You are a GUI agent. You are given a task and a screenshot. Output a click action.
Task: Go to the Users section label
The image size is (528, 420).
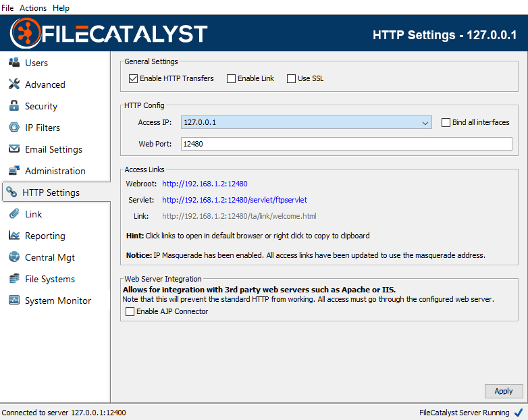(x=36, y=63)
